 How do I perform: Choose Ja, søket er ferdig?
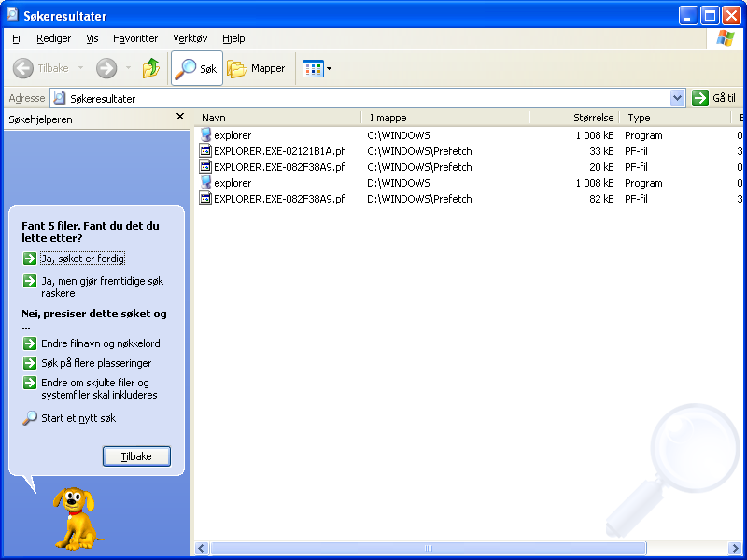click(83, 259)
